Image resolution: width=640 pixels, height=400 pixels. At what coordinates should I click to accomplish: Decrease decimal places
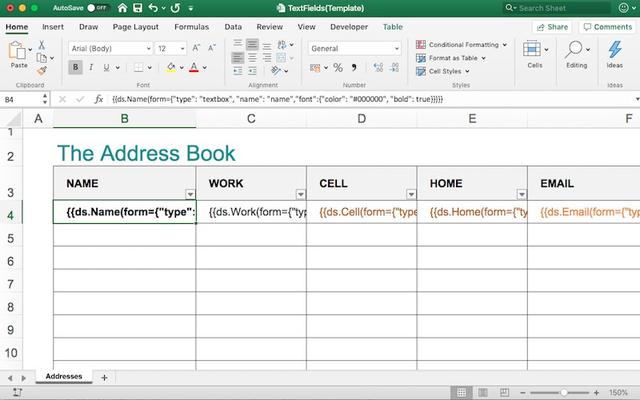[x=394, y=67]
